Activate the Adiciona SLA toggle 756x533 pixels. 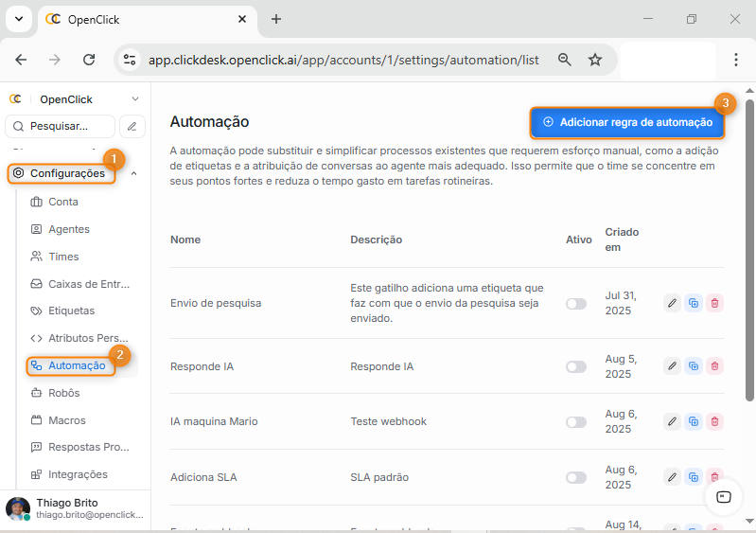coord(575,478)
